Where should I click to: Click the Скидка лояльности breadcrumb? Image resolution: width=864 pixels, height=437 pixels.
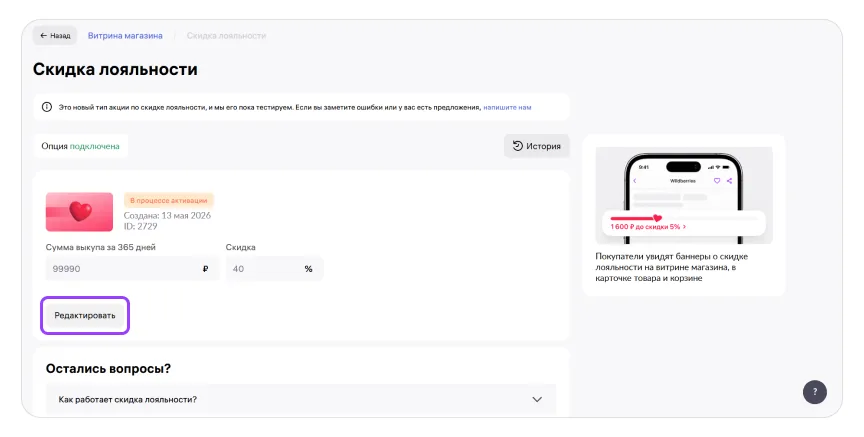pyautogui.click(x=226, y=36)
